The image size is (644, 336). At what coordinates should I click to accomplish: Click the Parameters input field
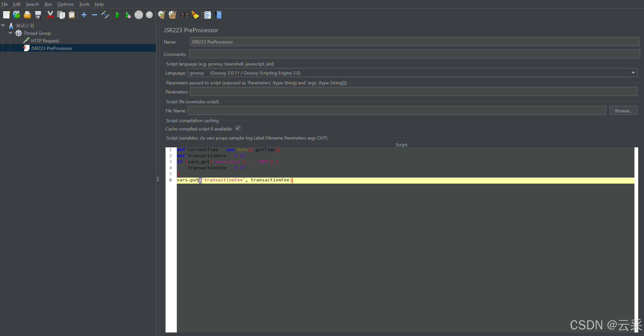pyautogui.click(x=414, y=92)
